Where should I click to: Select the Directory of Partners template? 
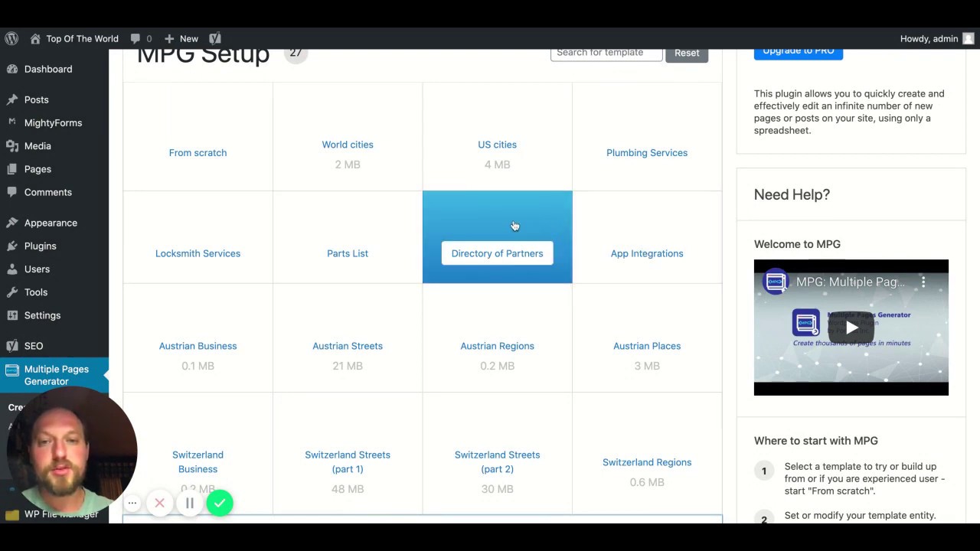[497, 253]
